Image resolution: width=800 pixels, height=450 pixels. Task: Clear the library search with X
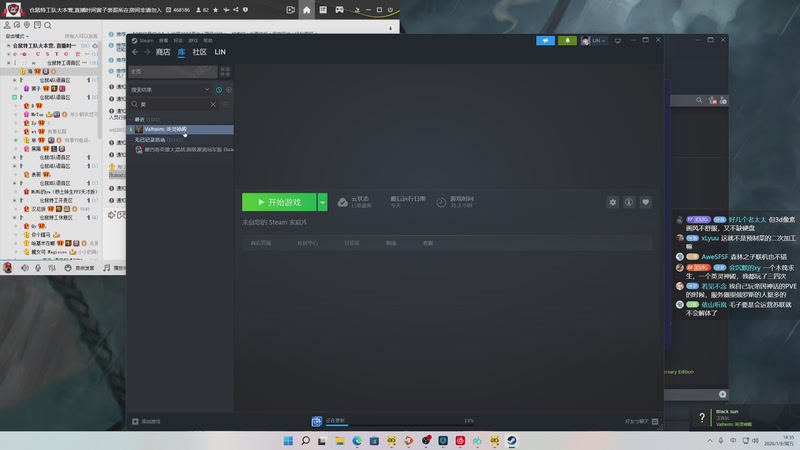(x=213, y=104)
